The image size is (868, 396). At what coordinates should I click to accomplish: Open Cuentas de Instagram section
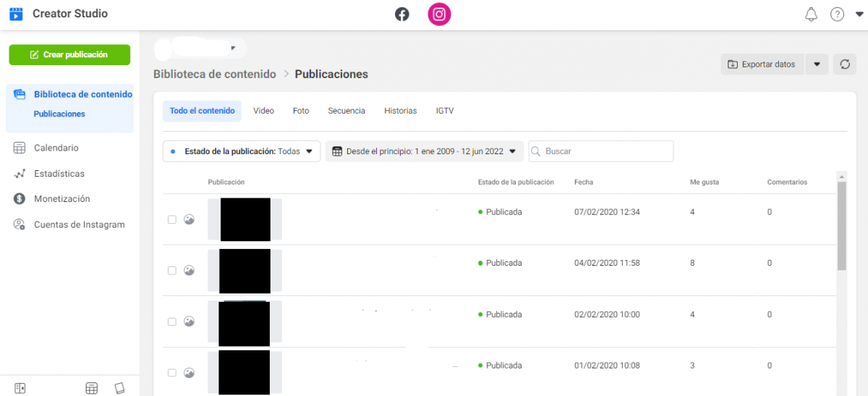click(x=79, y=224)
